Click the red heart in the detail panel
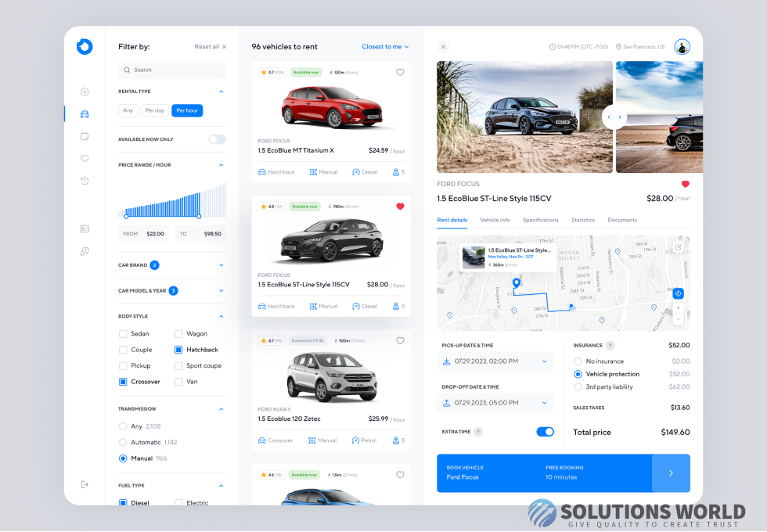Image resolution: width=767 pixels, height=532 pixels. pyautogui.click(x=686, y=185)
